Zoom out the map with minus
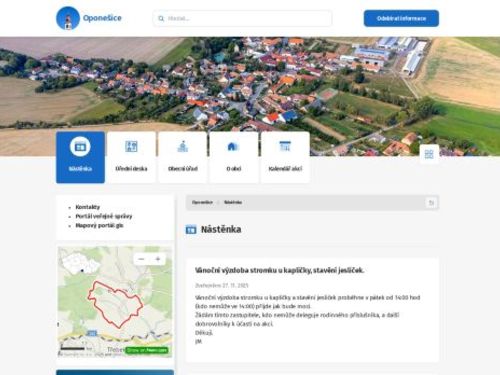Screen dimensions: 500x375 point(141,259)
